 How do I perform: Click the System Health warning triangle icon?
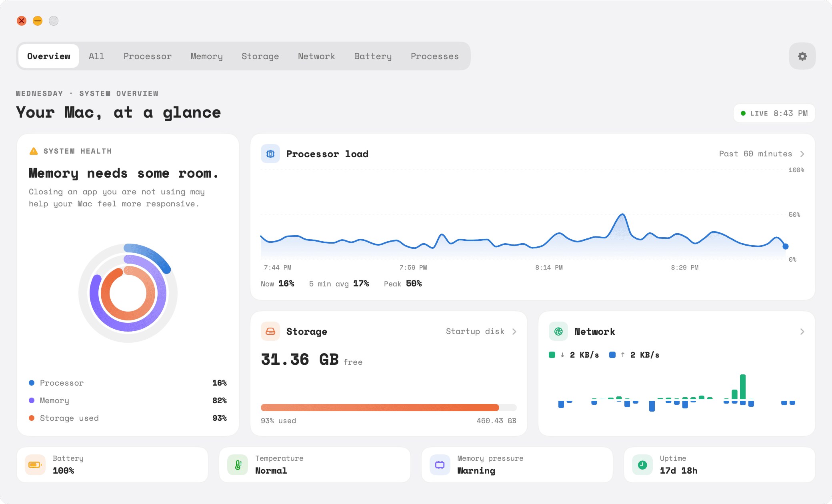point(34,151)
